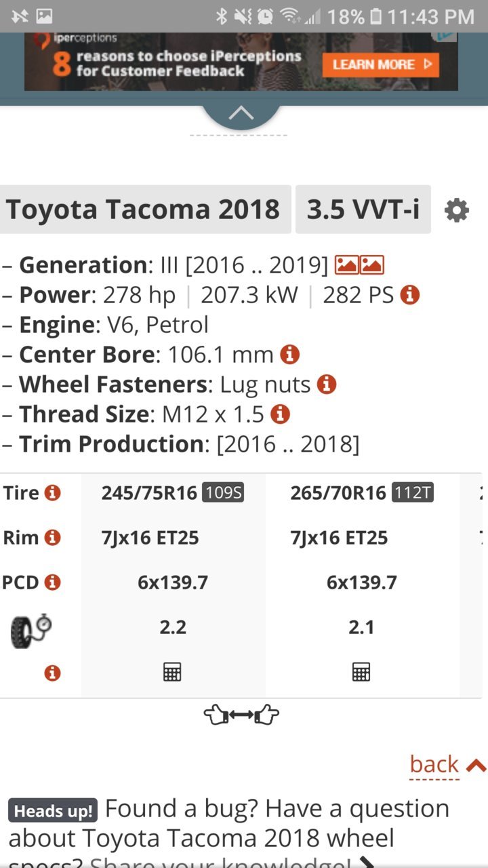The image size is (488, 868).
Task: Open the first Generation photo icon
Action: pos(347,265)
